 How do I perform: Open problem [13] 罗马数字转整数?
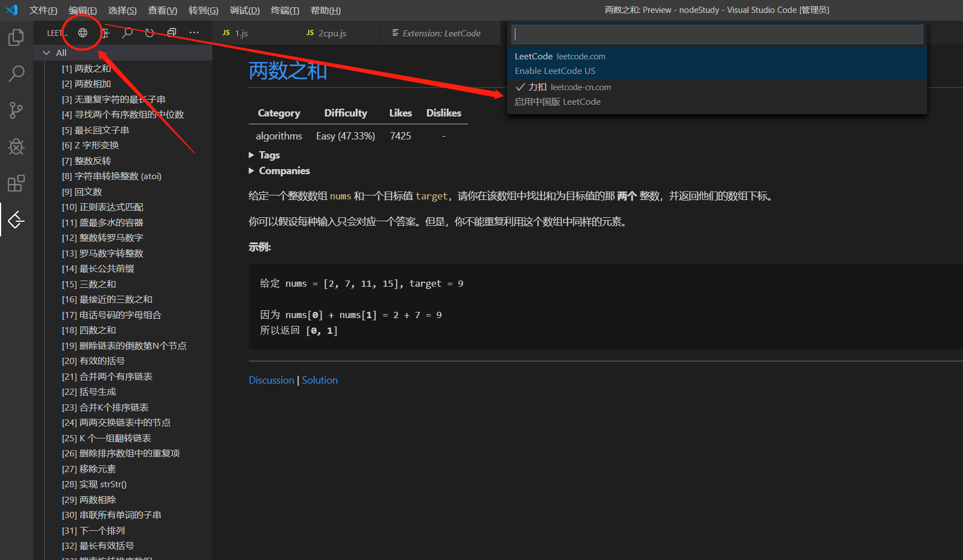click(x=103, y=253)
